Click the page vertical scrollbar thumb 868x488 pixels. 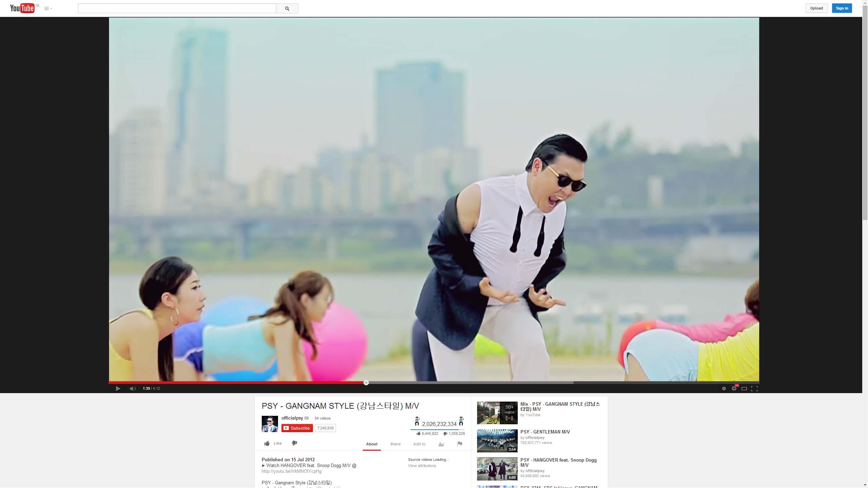coord(865,113)
